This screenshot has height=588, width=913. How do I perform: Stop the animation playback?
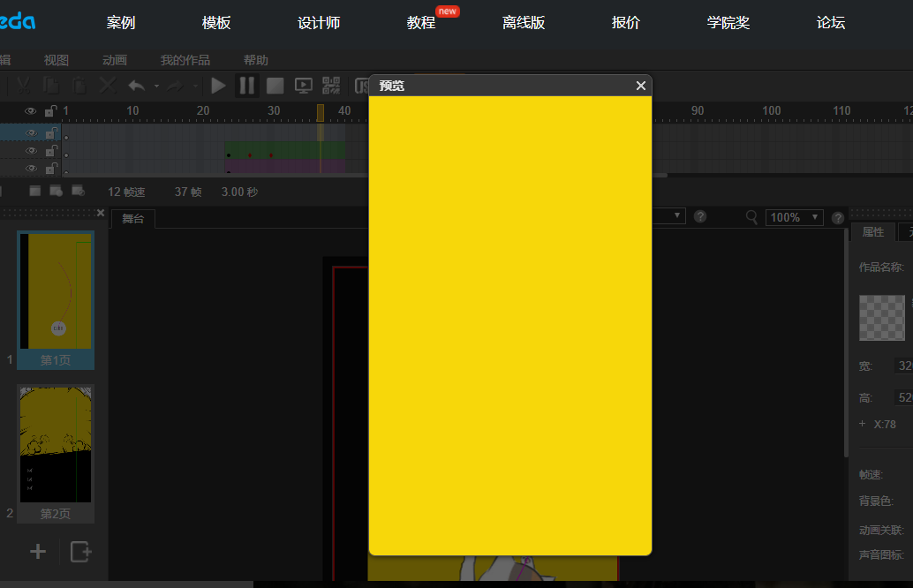coord(275,86)
